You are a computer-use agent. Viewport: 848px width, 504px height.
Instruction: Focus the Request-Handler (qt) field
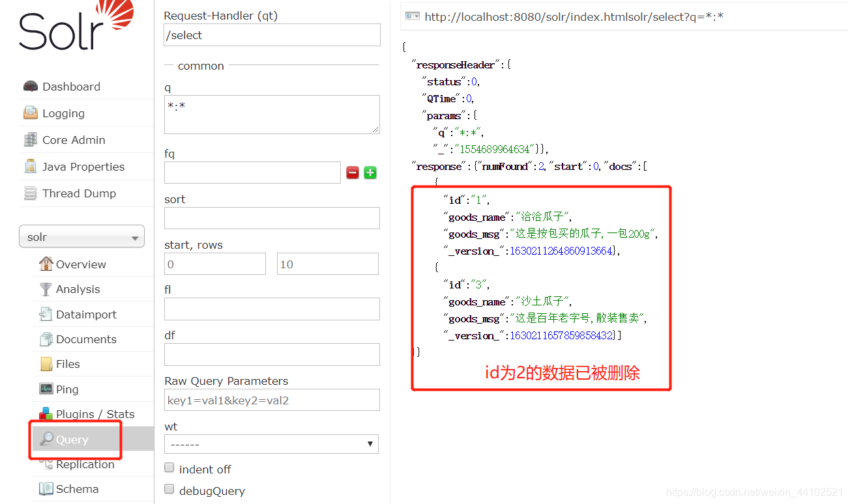pyautogui.click(x=272, y=35)
